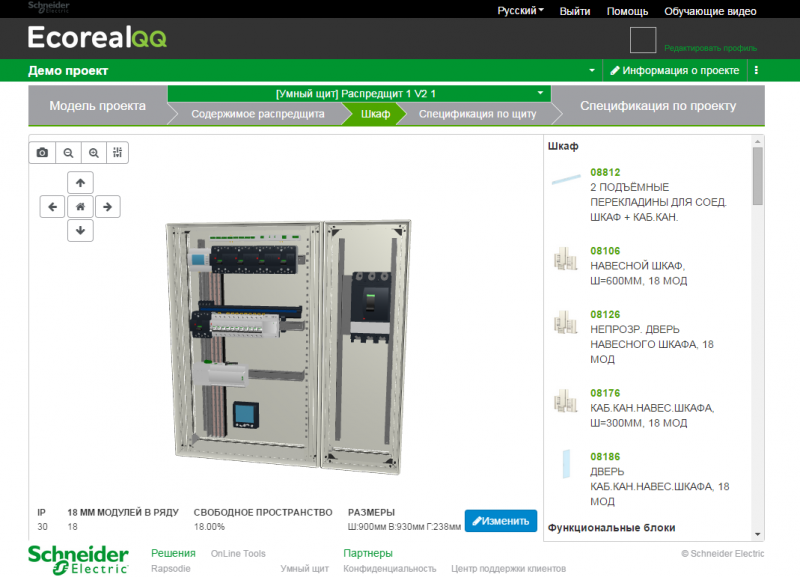Take a snapshot with the camera icon

pos(42,153)
